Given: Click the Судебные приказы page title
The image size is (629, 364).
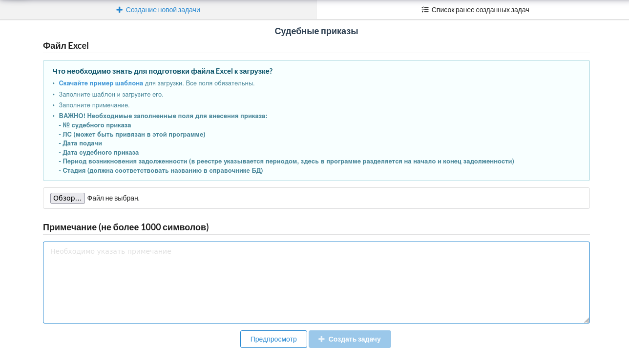Looking at the screenshot, I should point(316,31).
